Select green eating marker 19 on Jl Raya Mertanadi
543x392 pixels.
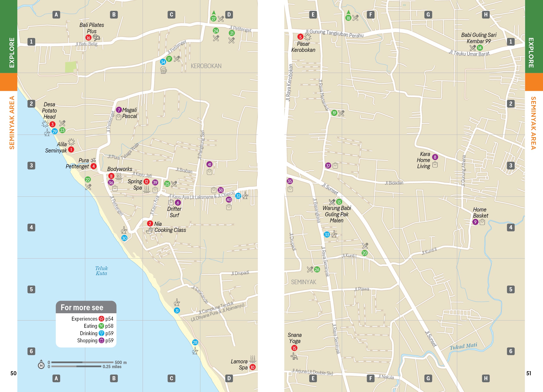334,113
